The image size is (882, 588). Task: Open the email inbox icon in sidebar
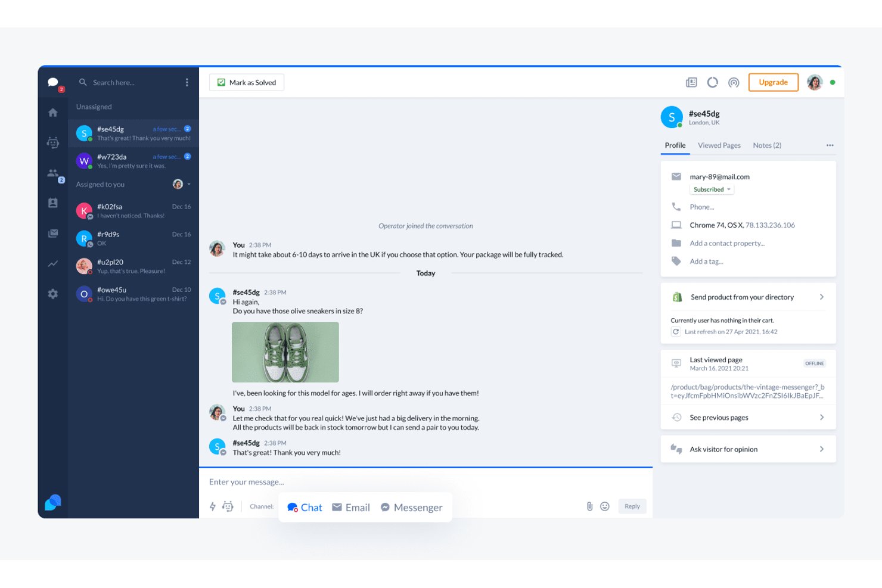point(53,234)
